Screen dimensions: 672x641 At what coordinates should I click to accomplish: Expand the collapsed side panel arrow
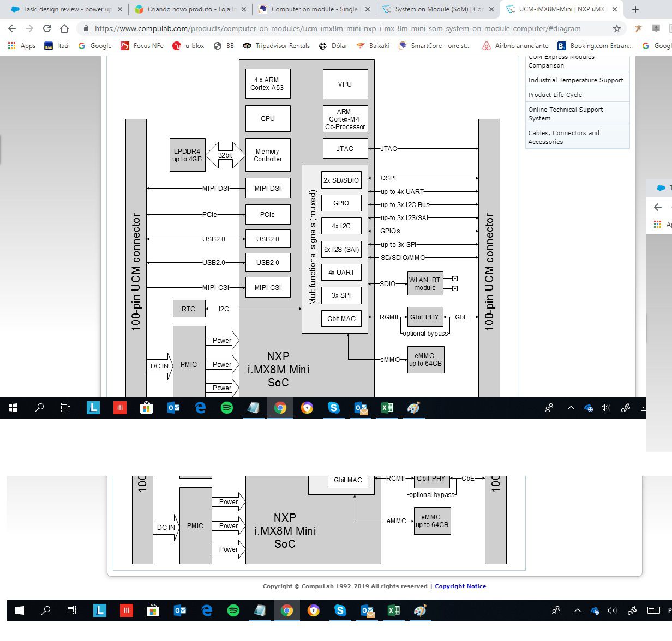tap(658, 207)
